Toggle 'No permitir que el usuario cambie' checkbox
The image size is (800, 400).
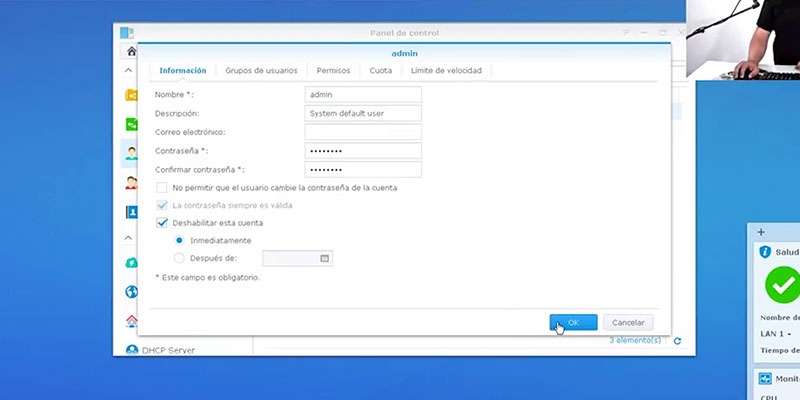162,188
